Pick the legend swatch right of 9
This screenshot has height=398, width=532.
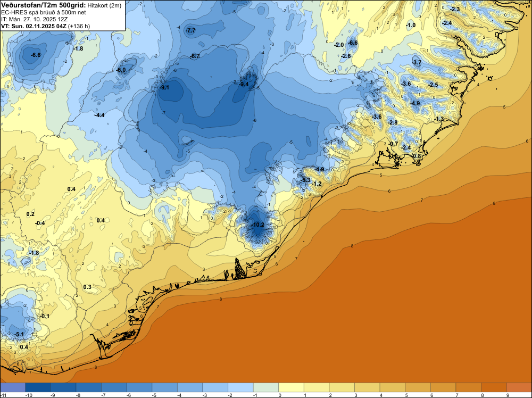pos(519,387)
